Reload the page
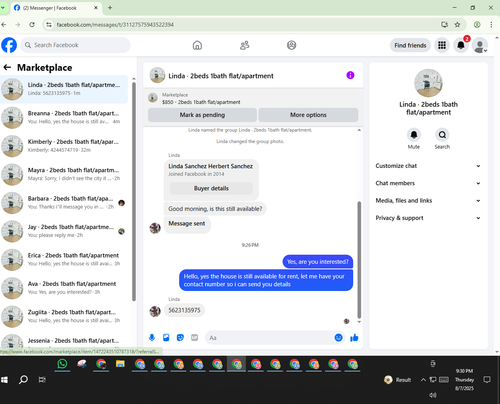 [32, 24]
